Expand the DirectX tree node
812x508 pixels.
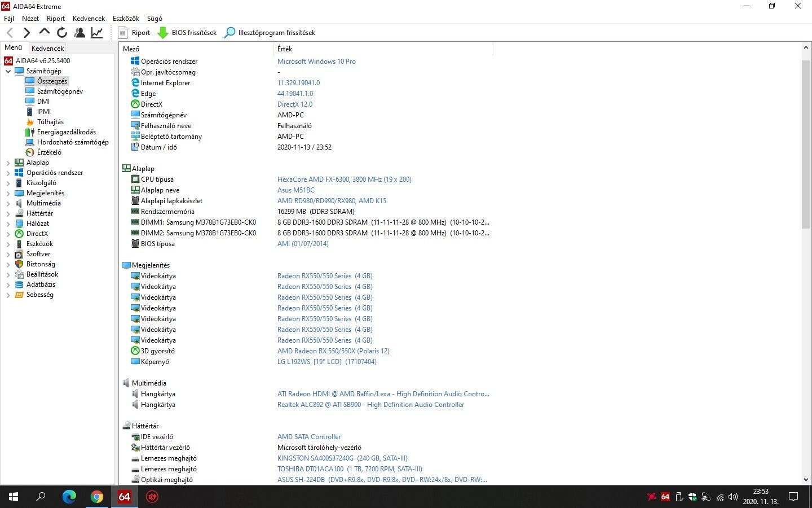(x=8, y=234)
